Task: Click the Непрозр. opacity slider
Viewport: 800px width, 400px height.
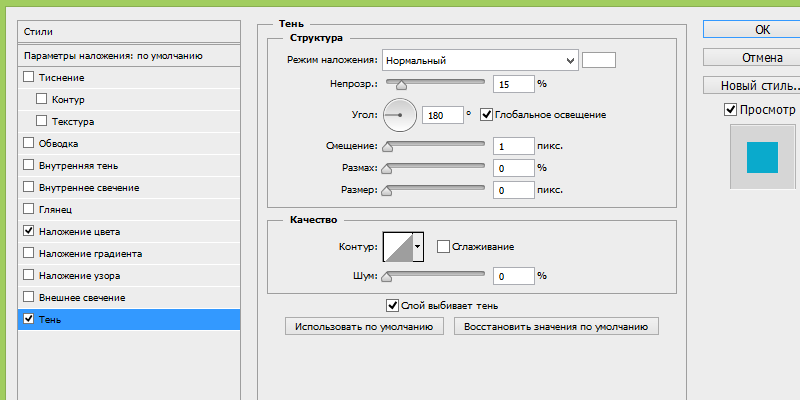Action: (x=434, y=84)
